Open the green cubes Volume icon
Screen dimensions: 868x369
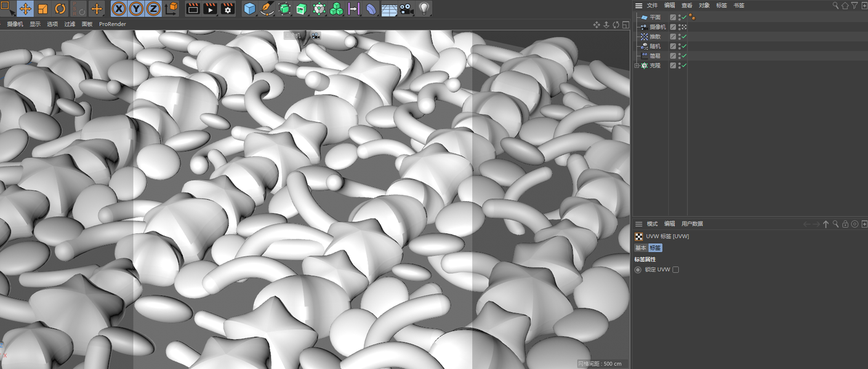point(337,9)
